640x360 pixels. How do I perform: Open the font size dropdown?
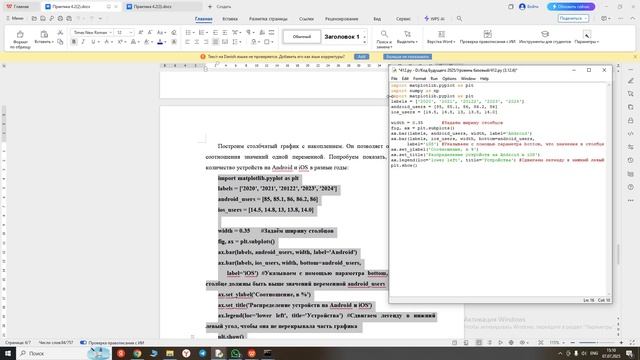(x=131, y=32)
